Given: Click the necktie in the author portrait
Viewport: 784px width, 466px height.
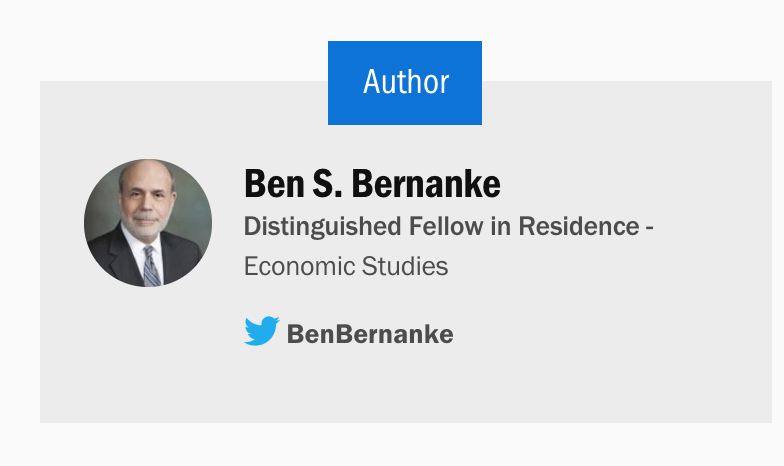Looking at the screenshot, I should point(152,266).
